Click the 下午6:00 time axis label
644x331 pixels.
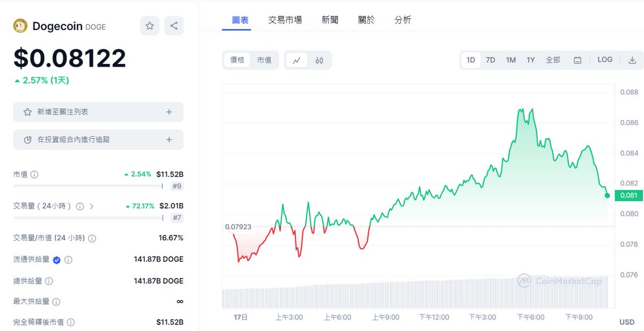(x=531, y=318)
